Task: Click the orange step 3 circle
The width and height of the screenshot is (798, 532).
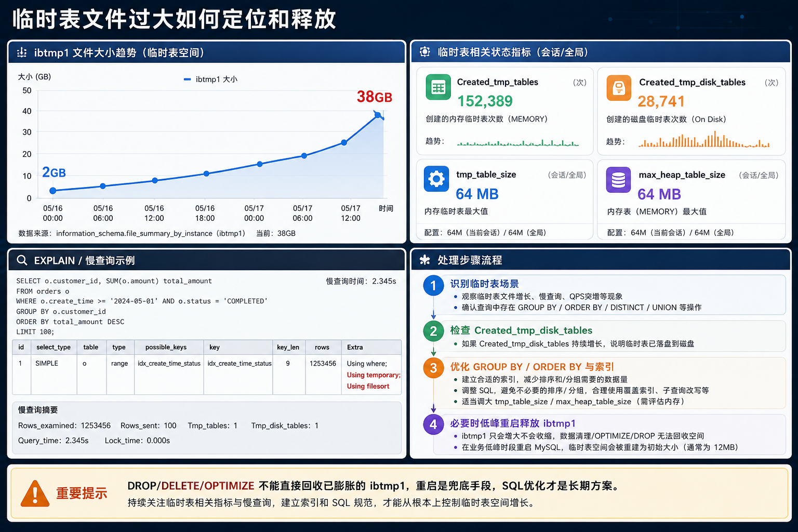Action: (433, 368)
